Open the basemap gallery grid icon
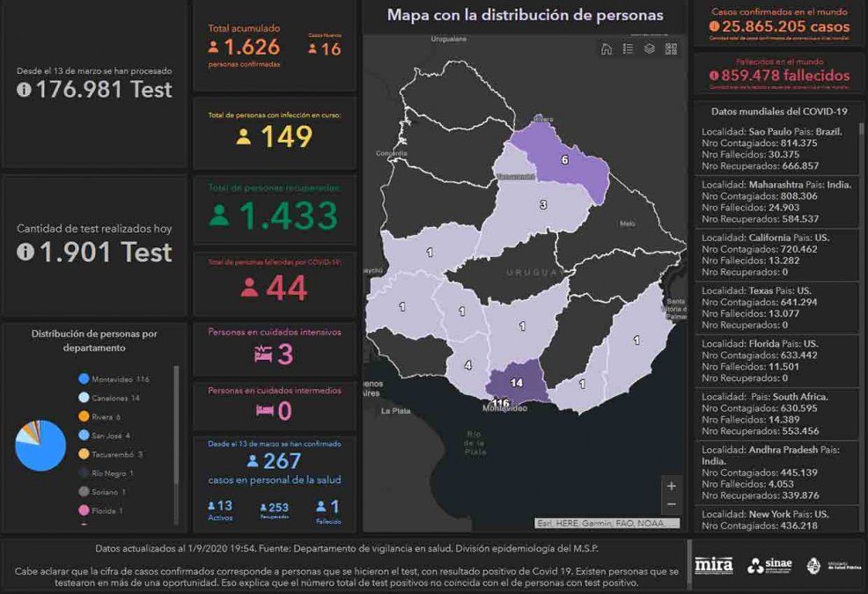This screenshot has height=594, width=868. pos(671,48)
